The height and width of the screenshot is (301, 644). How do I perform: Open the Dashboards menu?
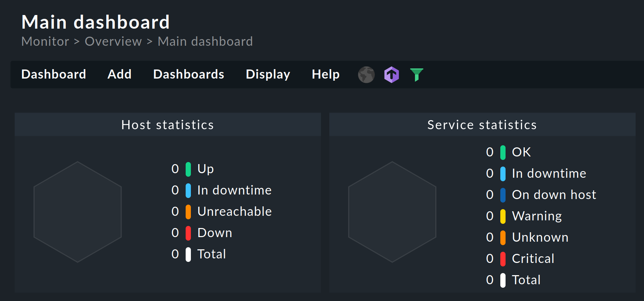[x=189, y=74]
